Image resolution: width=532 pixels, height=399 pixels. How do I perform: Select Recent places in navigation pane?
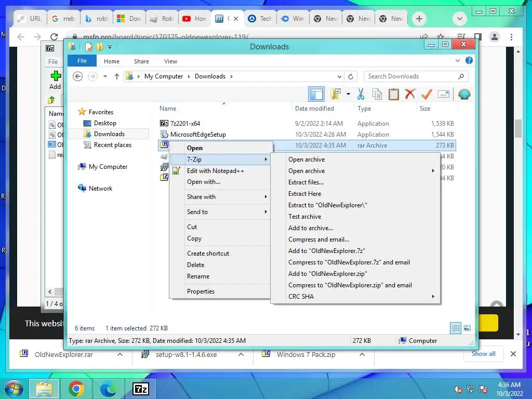[x=112, y=145]
